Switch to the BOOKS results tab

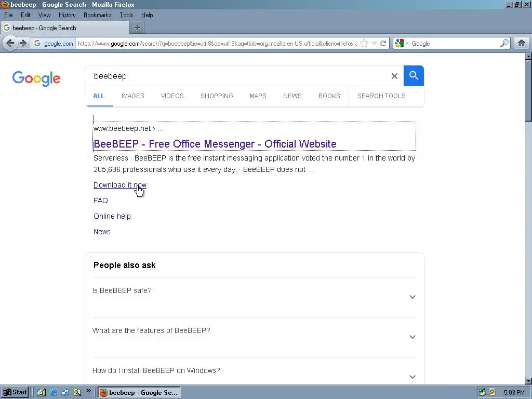point(329,96)
